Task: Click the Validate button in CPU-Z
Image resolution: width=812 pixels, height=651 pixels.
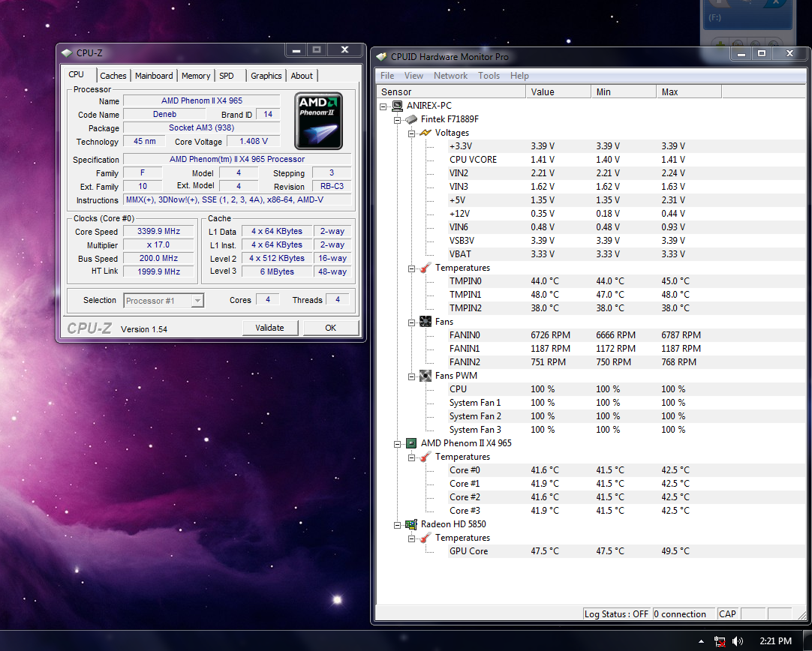Action: 269,328
